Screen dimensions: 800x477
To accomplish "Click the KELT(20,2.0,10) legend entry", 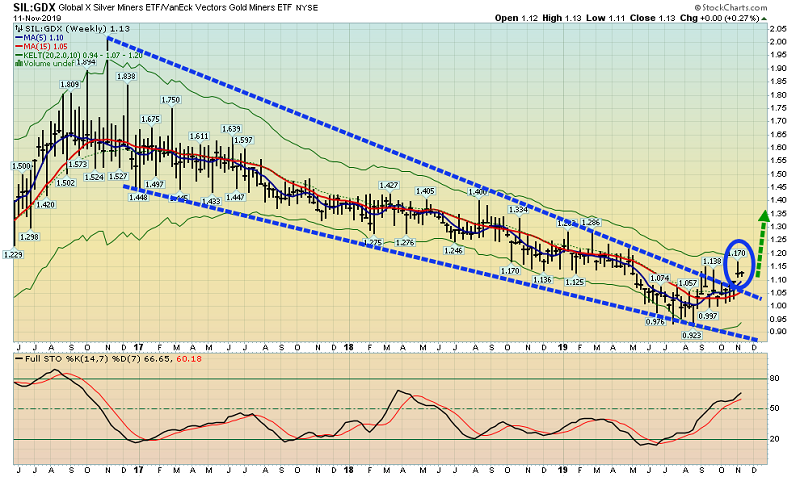I will (80, 55).
